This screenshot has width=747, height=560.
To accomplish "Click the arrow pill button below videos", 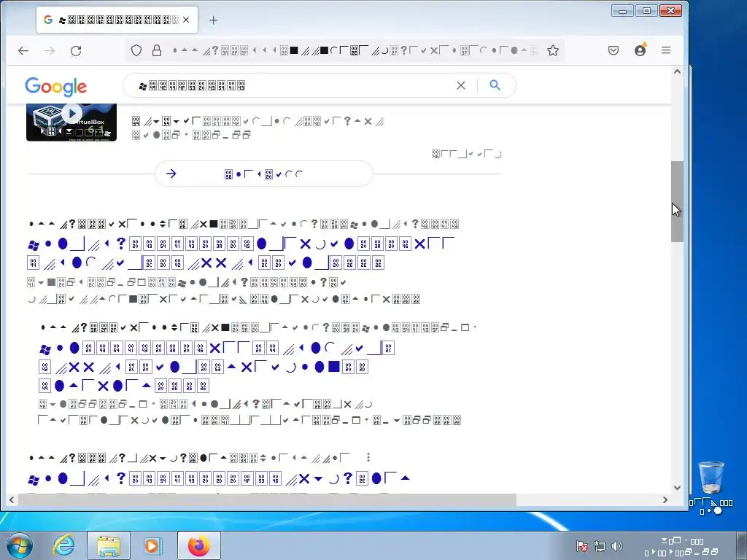I will coord(264,174).
